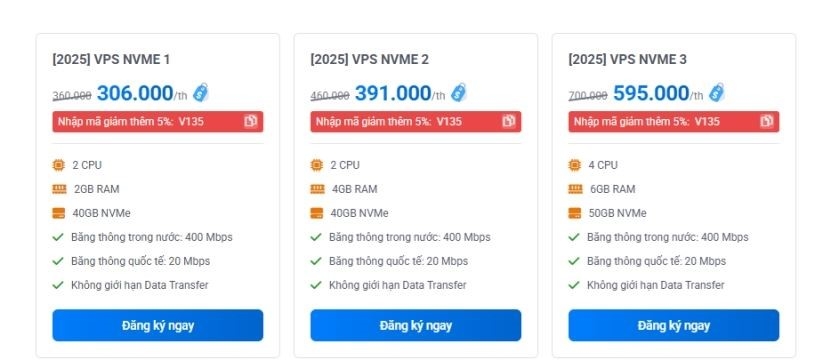Register for VPS NVME 3 with Đăng ký ngay
The height and width of the screenshot is (360, 823).
click(x=674, y=325)
